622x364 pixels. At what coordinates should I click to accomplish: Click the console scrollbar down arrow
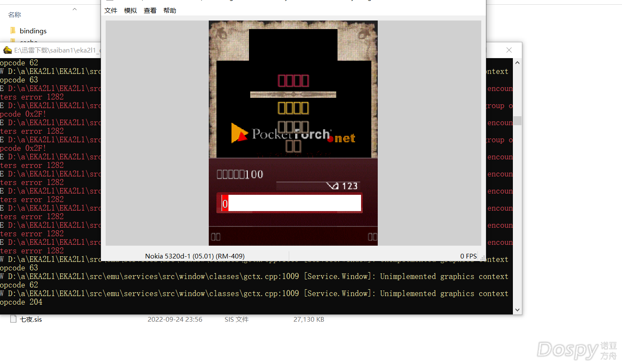[x=517, y=310]
